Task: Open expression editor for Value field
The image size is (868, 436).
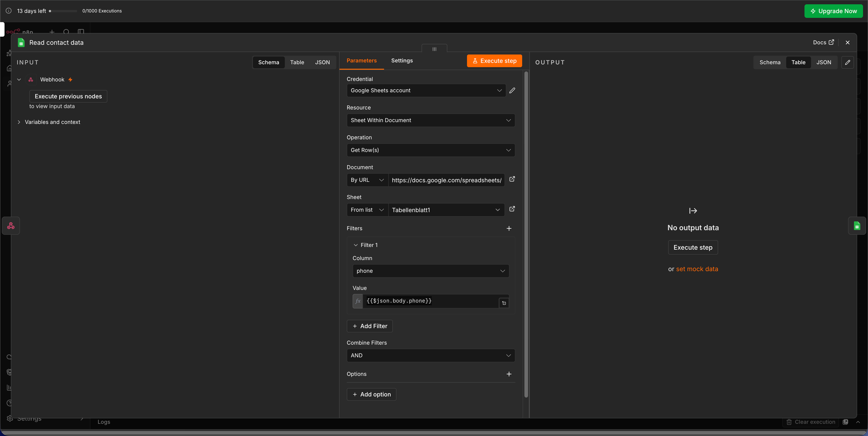Action: [504, 303]
